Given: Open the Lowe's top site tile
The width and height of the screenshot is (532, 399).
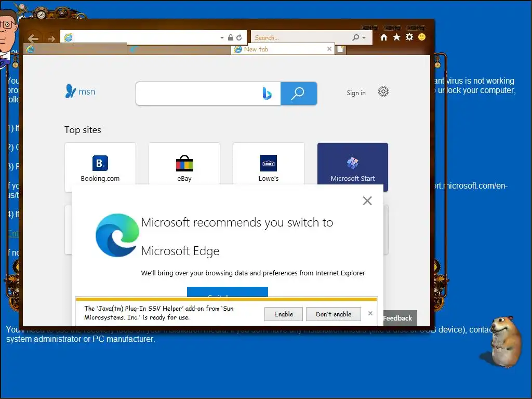Looking at the screenshot, I should [x=269, y=164].
